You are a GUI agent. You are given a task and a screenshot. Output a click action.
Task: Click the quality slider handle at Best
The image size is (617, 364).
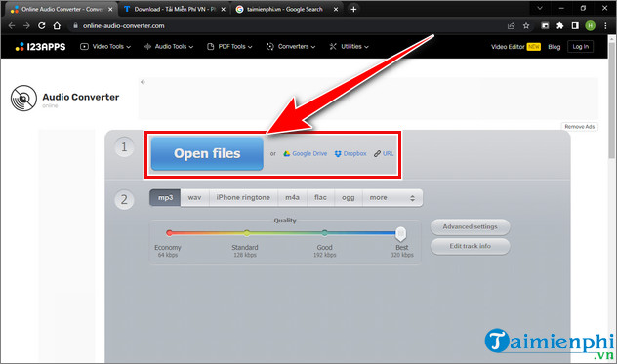tap(400, 234)
